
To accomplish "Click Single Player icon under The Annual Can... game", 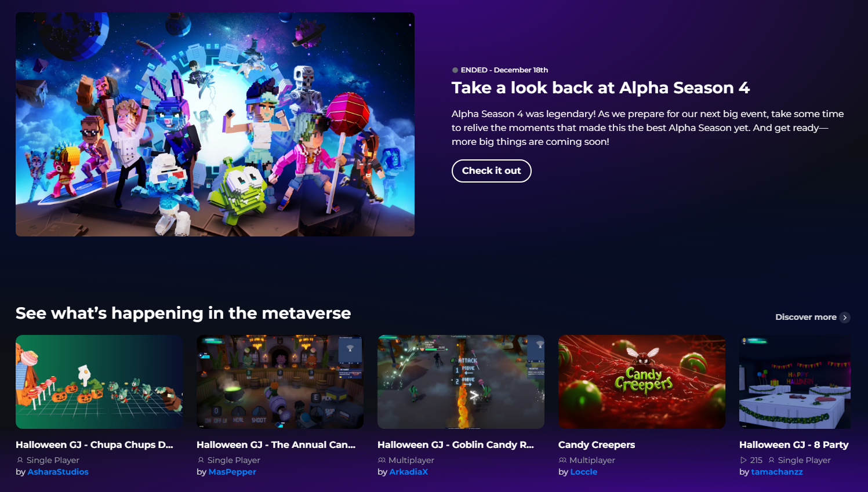I will (201, 460).
